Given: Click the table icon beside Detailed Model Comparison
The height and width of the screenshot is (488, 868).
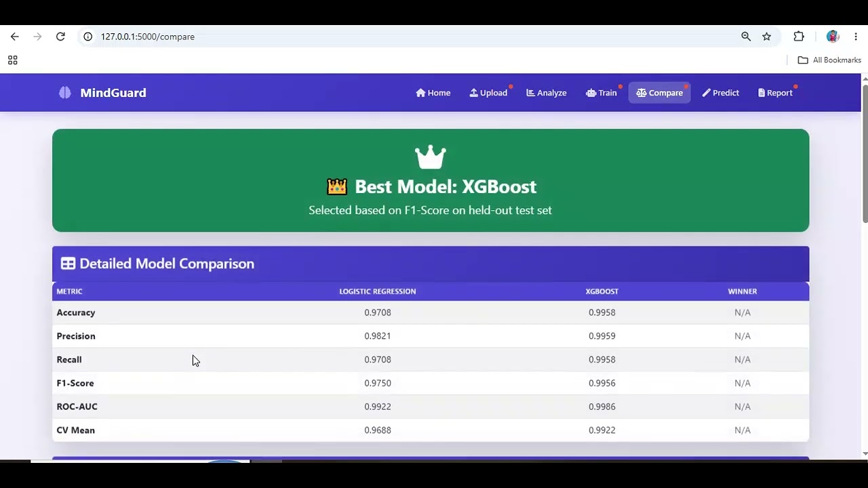Looking at the screenshot, I should 68,264.
